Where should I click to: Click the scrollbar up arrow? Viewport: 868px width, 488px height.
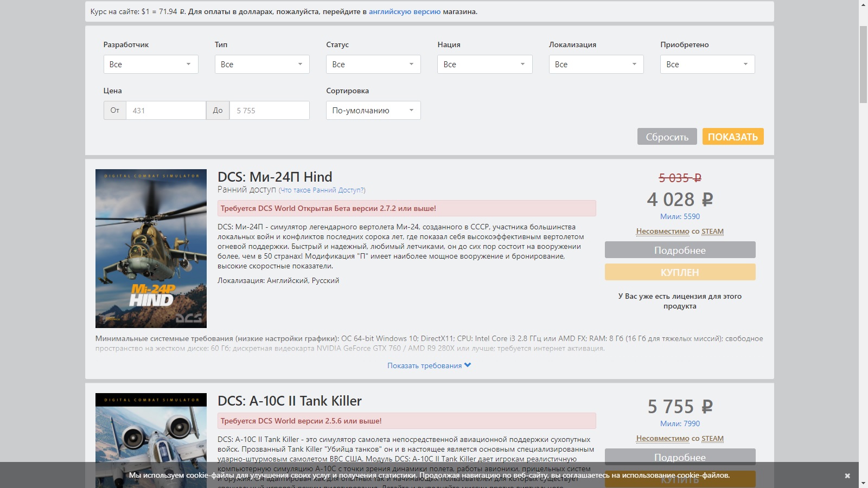pos(863,4)
